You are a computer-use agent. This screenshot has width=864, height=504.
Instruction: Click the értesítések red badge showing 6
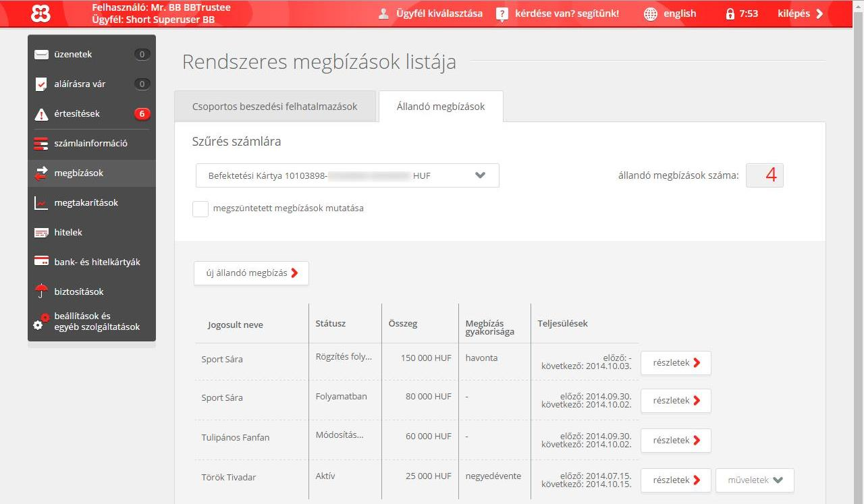coord(142,114)
